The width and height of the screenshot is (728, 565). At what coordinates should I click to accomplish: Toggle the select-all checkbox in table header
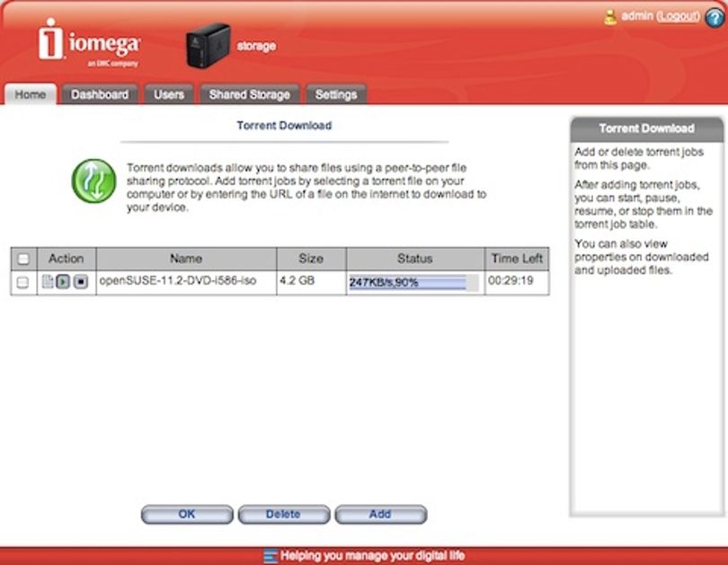(23, 259)
